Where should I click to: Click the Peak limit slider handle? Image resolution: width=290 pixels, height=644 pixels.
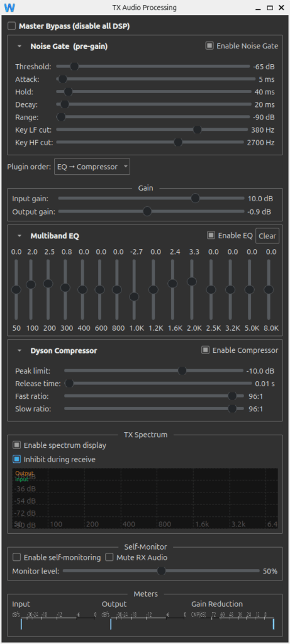[x=182, y=371]
